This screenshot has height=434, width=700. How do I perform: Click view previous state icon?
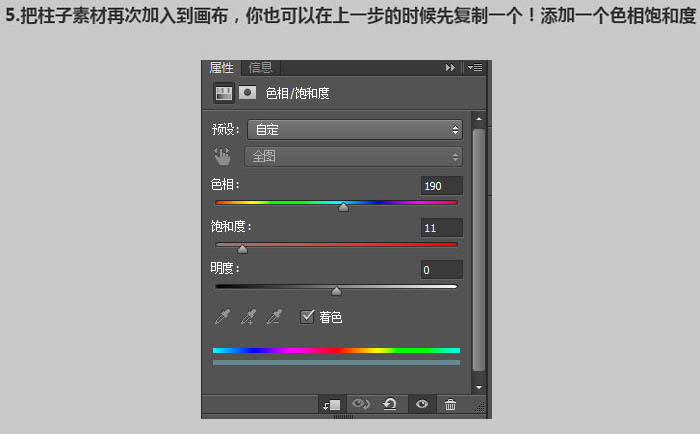(x=361, y=405)
